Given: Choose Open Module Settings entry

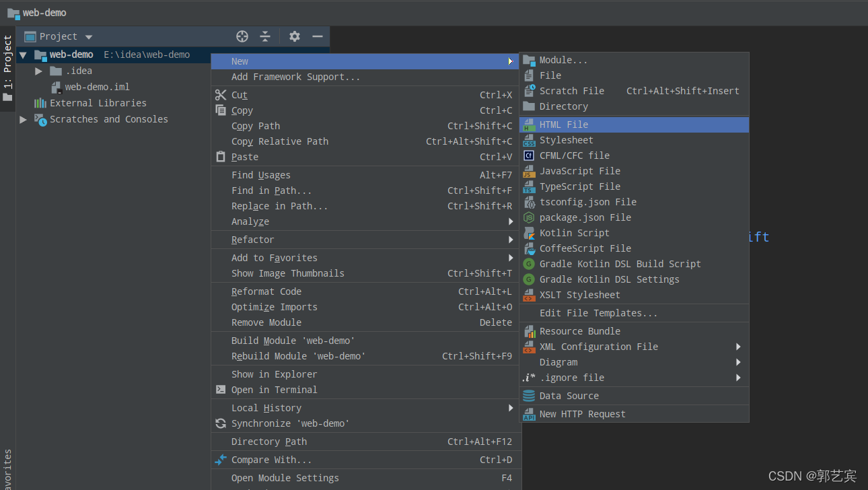Looking at the screenshot, I should pyautogui.click(x=365, y=478).
